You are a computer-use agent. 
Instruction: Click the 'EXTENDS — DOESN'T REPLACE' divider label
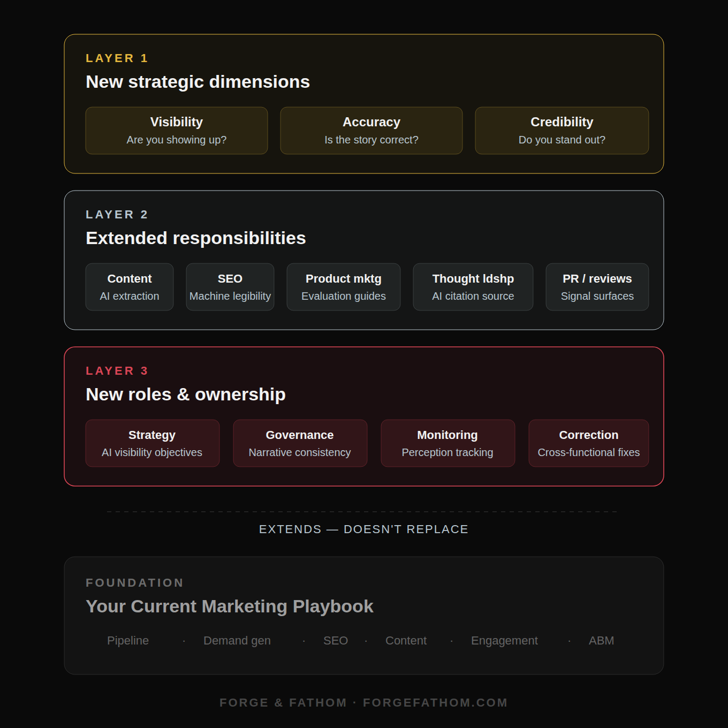pos(364,529)
